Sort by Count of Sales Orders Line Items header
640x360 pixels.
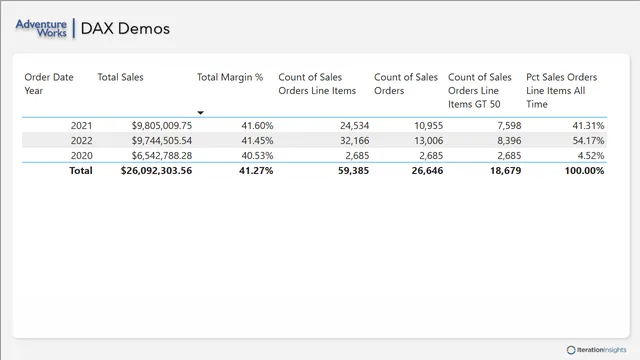click(x=317, y=84)
